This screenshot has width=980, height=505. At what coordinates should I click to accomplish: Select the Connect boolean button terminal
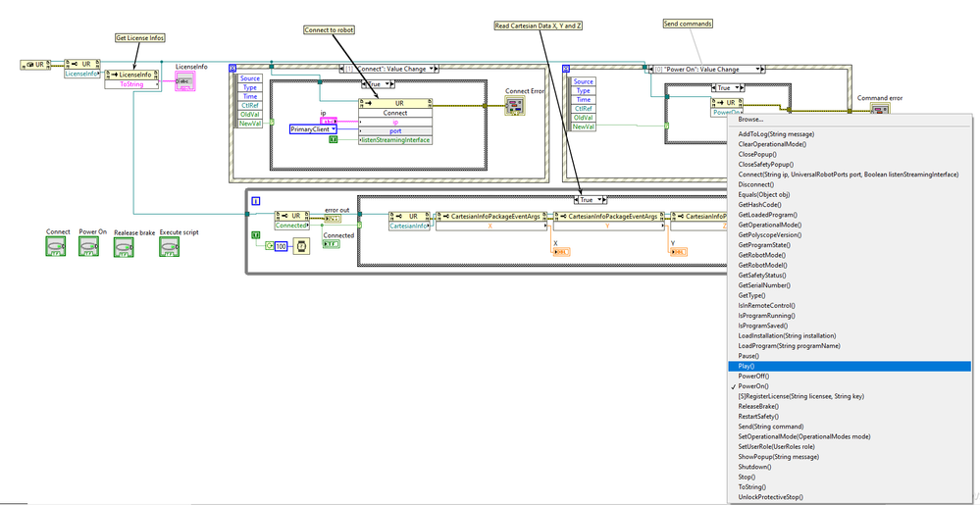point(56,246)
